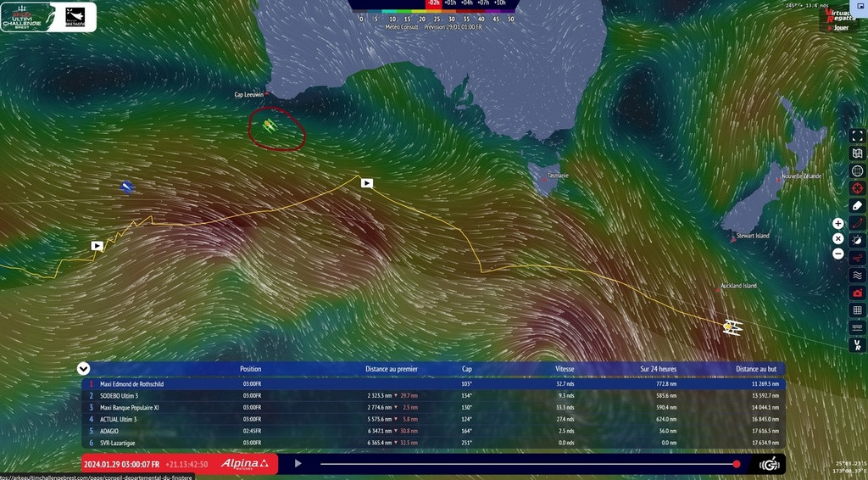Select the +10h forecast tab
Image resolution: width=868 pixels, height=480 pixels.
500,3
